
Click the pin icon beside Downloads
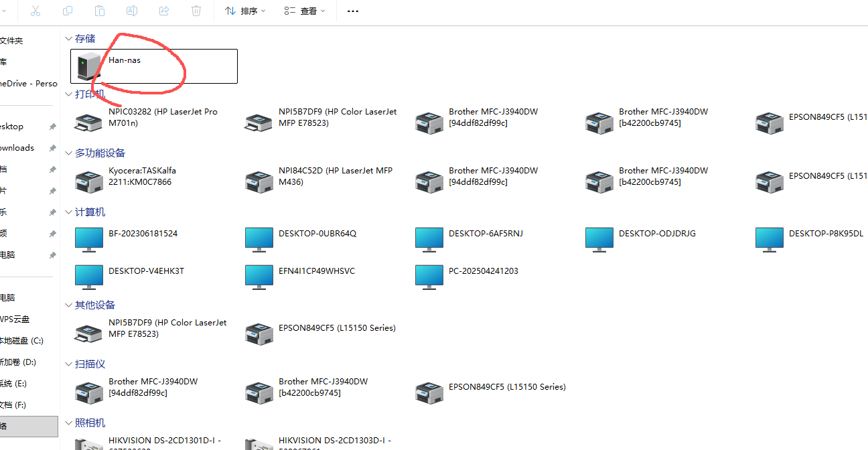(52, 148)
